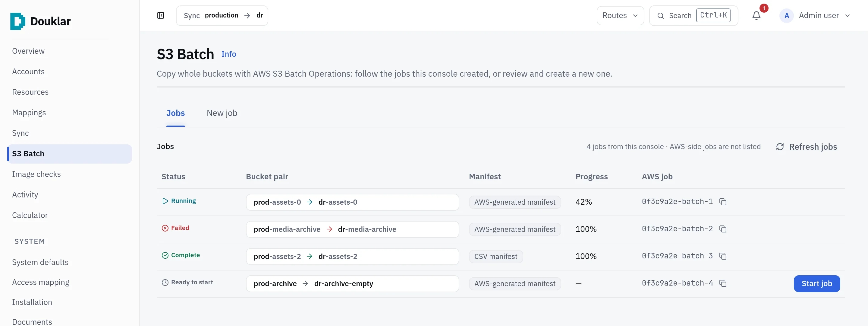Navigate to Sync page
Screen dimensions: 868x326
(x=20, y=133)
